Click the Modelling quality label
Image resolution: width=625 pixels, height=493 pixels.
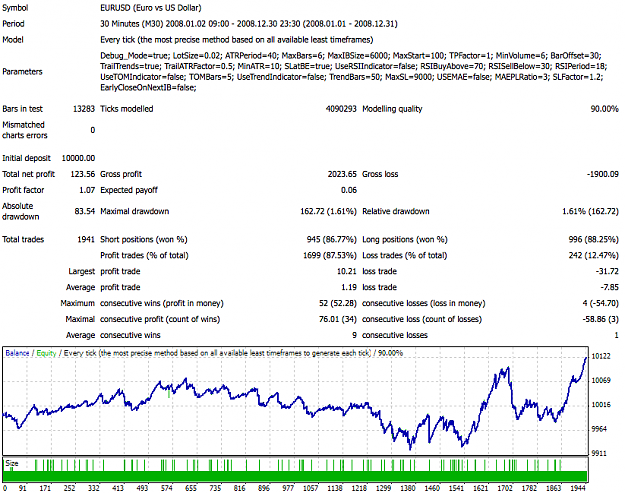pos(392,109)
